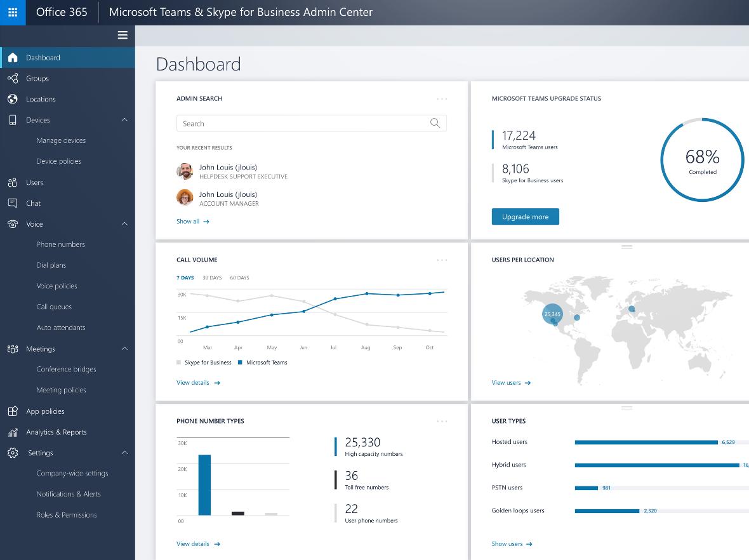Collapse the Settings section chevron
749x560 pixels.
click(x=124, y=453)
